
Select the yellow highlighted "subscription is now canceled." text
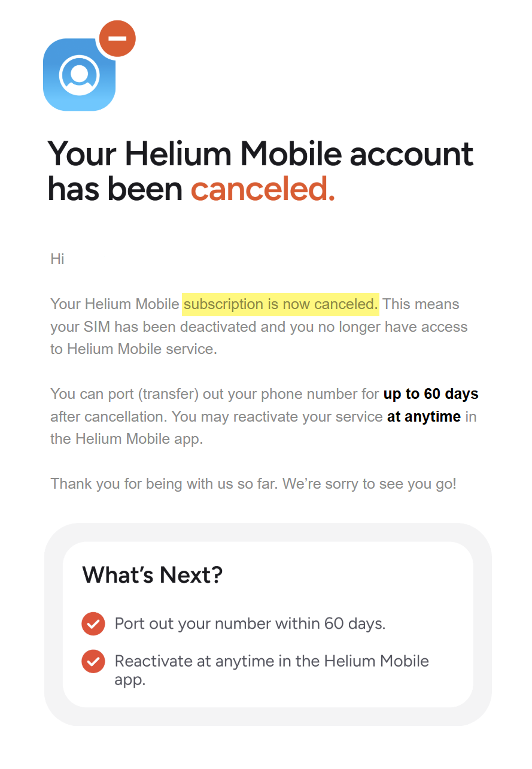281,304
